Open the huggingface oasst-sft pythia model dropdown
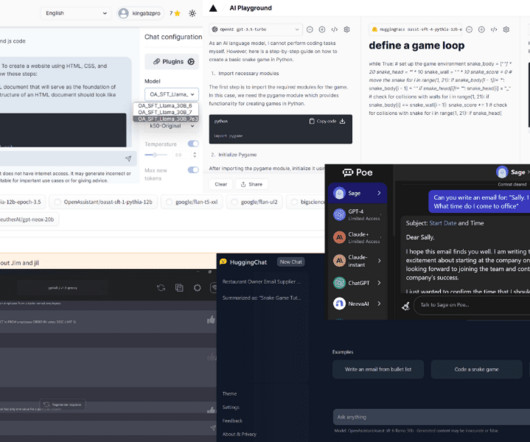Screen dimensions: 530x442 click(x=416, y=29)
